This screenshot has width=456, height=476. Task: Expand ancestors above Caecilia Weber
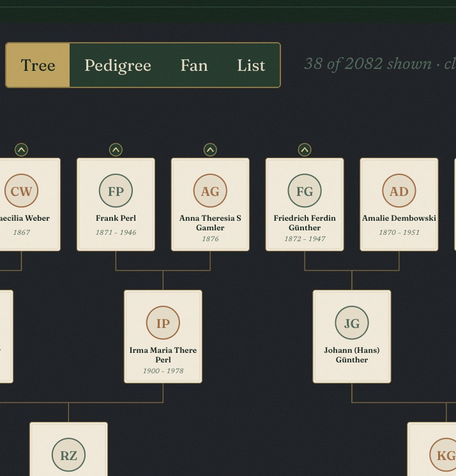[21, 150]
